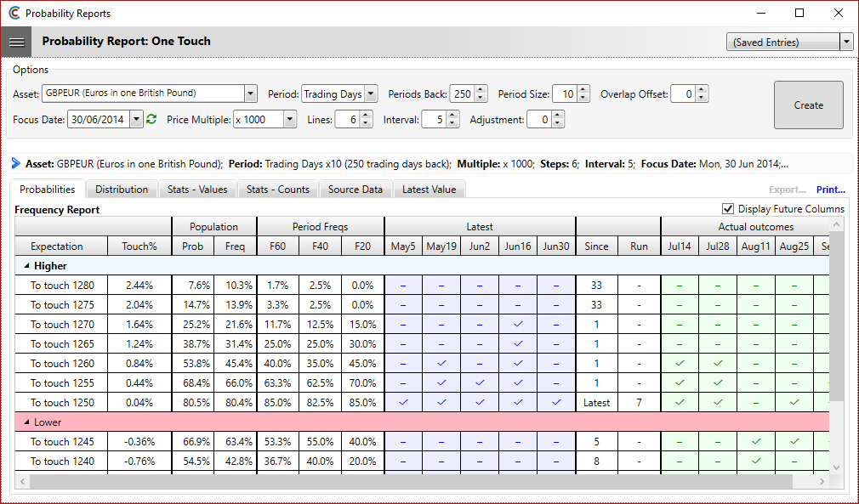Decrease the Period Size spinner value

pyautogui.click(x=583, y=98)
